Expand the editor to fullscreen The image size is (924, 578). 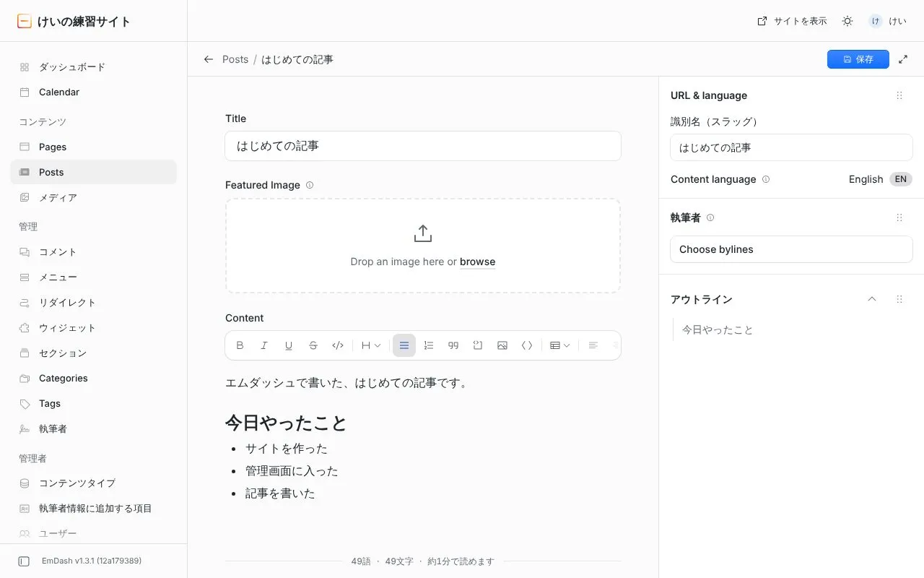[x=903, y=59]
